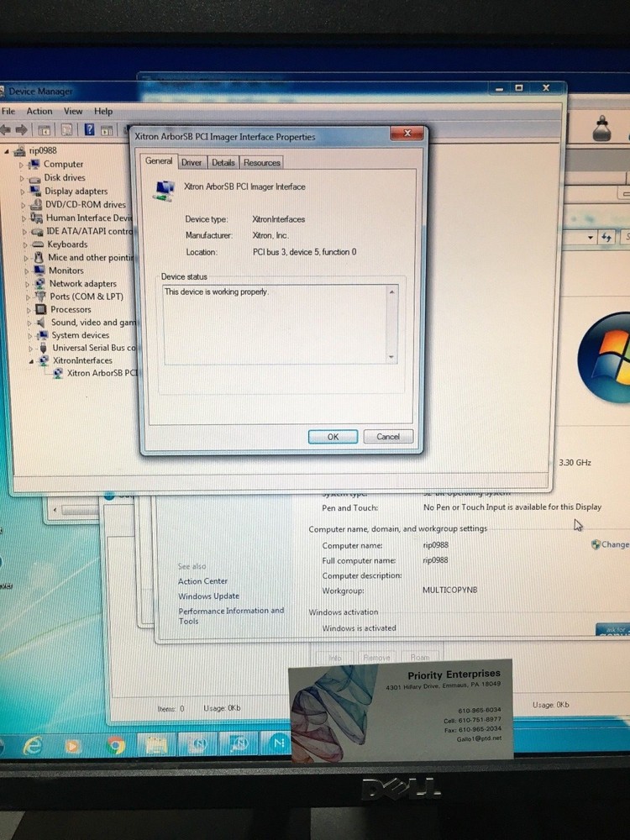630x840 pixels.
Task: Click the ink bottle icon in background window
Action: point(602,129)
